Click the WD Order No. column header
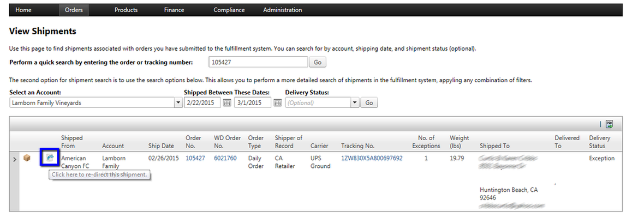This screenshot has width=644, height=218. tap(227, 142)
